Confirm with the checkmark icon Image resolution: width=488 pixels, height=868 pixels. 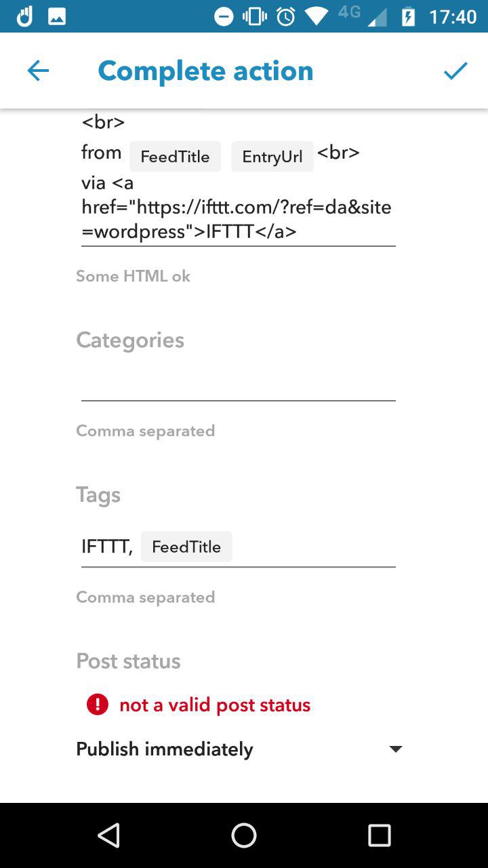(x=455, y=71)
